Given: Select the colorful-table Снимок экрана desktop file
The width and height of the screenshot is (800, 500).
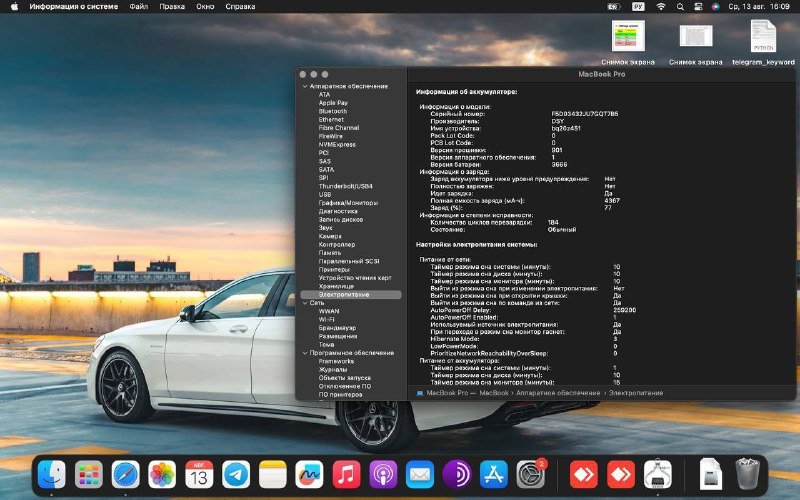Looking at the screenshot, I should [628, 43].
